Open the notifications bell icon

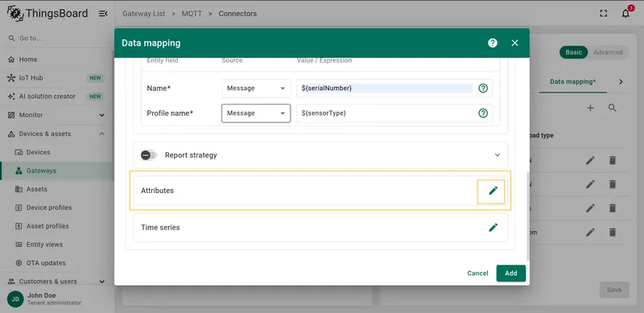[625, 14]
